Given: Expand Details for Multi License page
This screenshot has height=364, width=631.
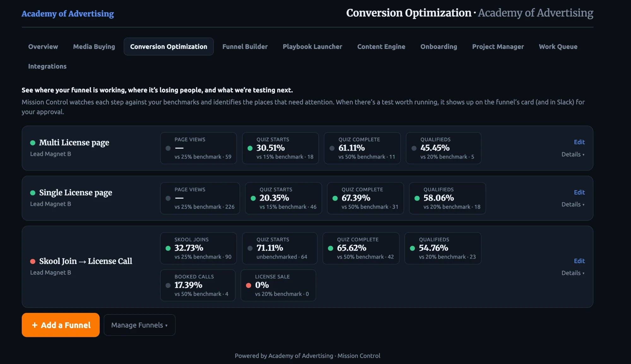Looking at the screenshot, I should (x=573, y=154).
